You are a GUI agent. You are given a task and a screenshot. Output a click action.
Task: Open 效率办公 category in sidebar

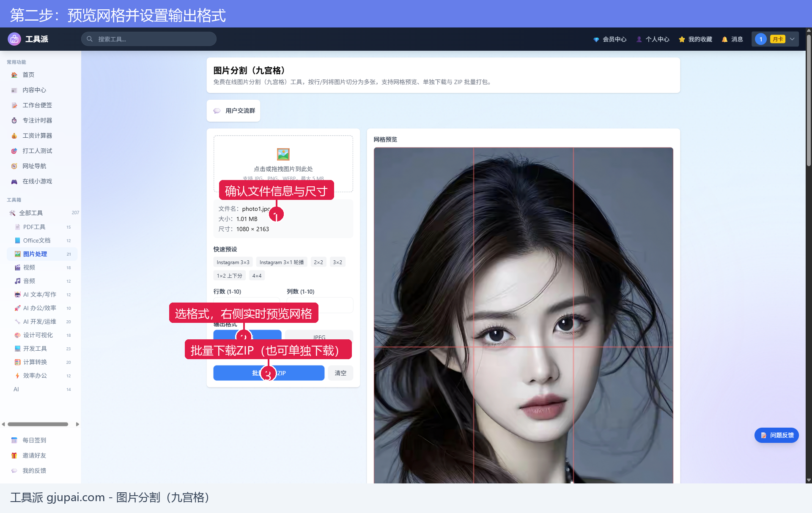[x=42, y=376]
